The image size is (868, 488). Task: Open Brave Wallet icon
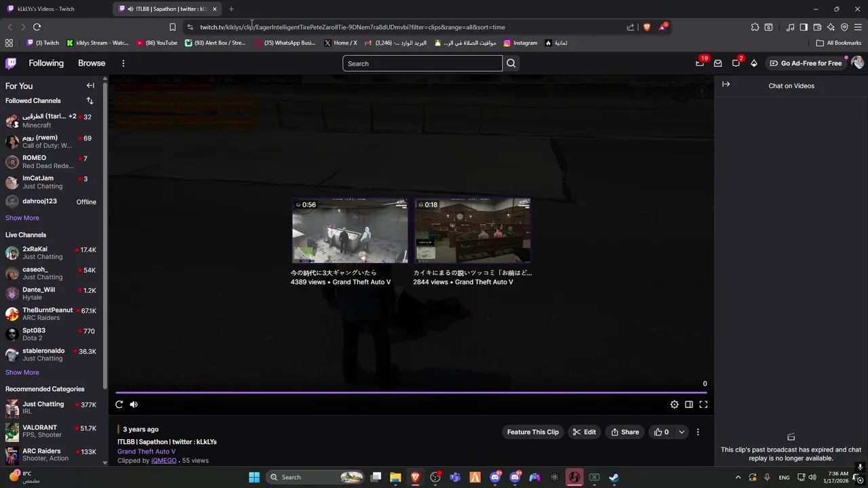(817, 27)
